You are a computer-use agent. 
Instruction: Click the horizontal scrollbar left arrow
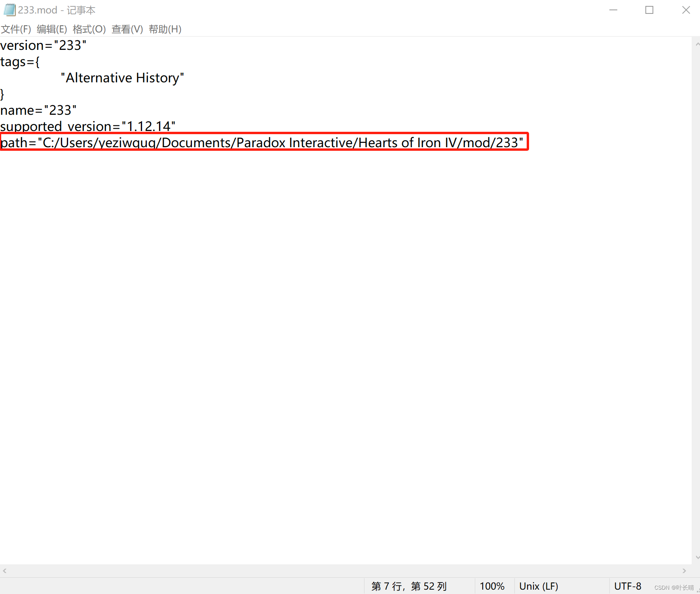[5, 571]
